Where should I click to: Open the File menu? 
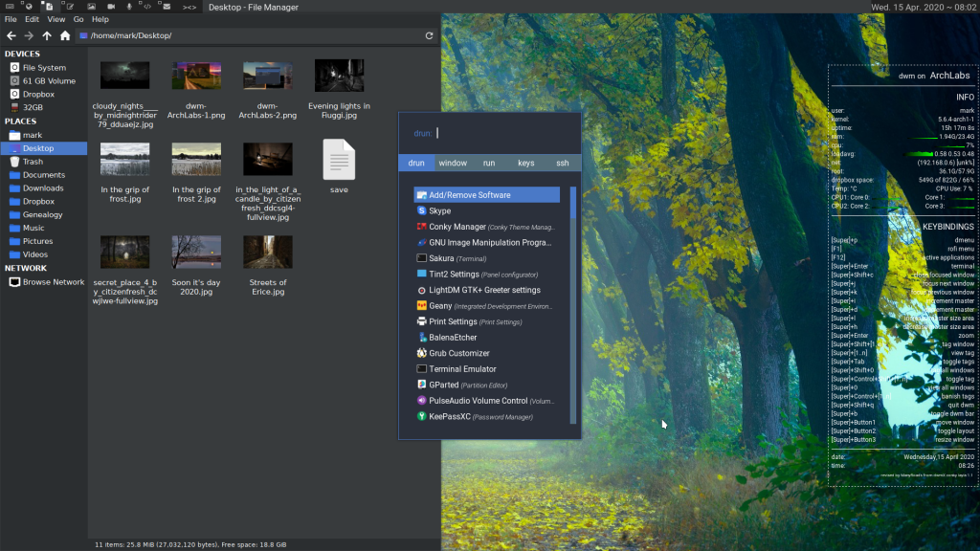[x=11, y=19]
